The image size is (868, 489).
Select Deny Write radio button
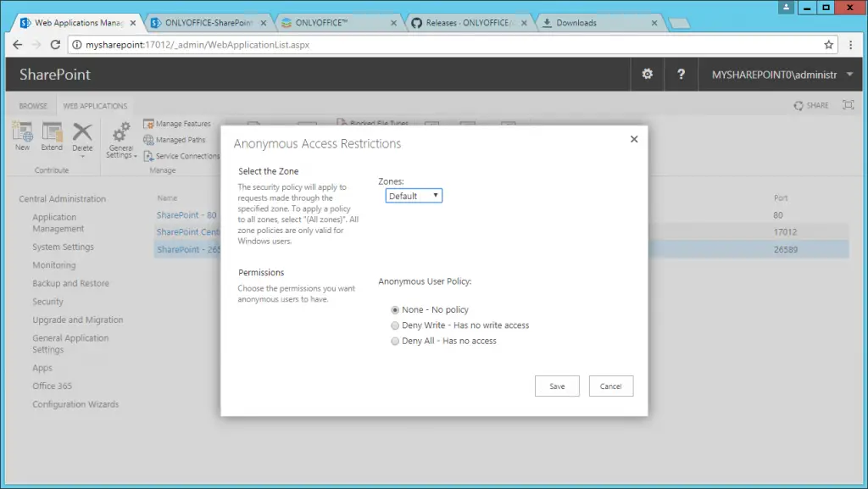[x=395, y=325]
